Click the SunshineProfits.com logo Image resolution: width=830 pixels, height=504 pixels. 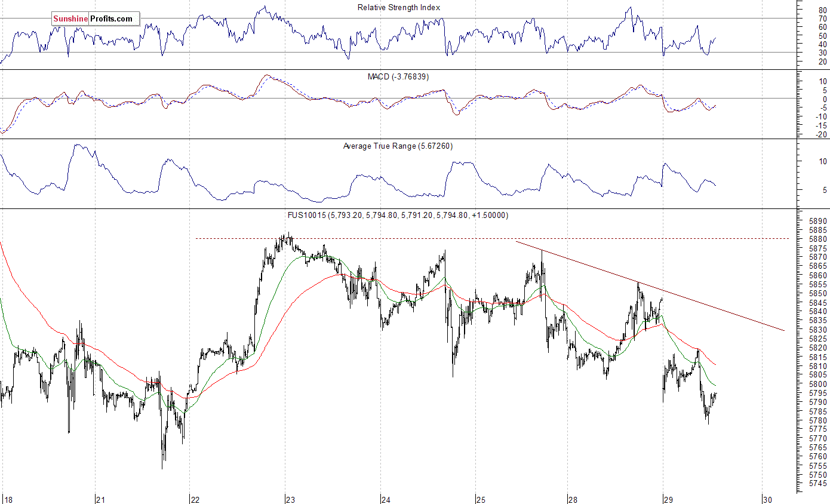(x=95, y=19)
